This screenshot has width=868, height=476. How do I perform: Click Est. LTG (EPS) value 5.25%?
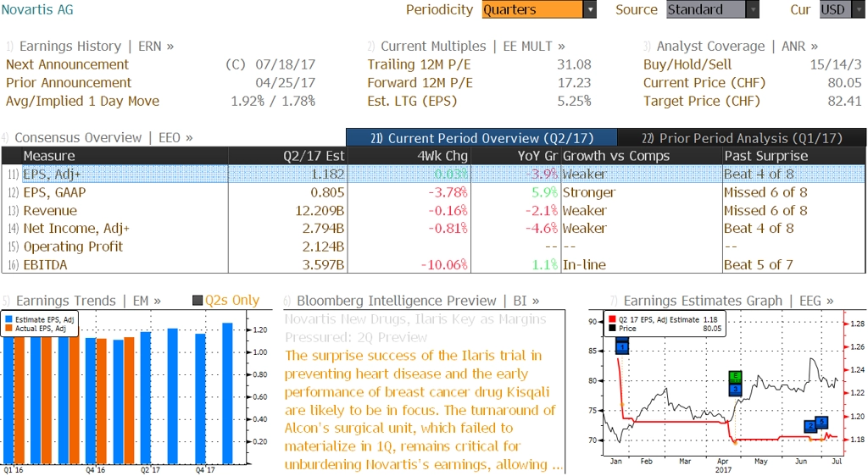(574, 101)
